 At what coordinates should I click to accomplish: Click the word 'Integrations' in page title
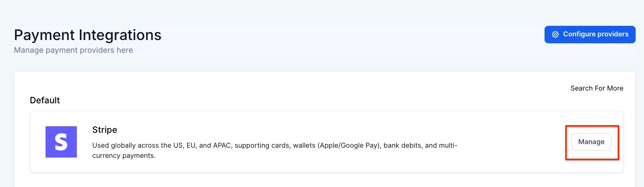(x=120, y=35)
